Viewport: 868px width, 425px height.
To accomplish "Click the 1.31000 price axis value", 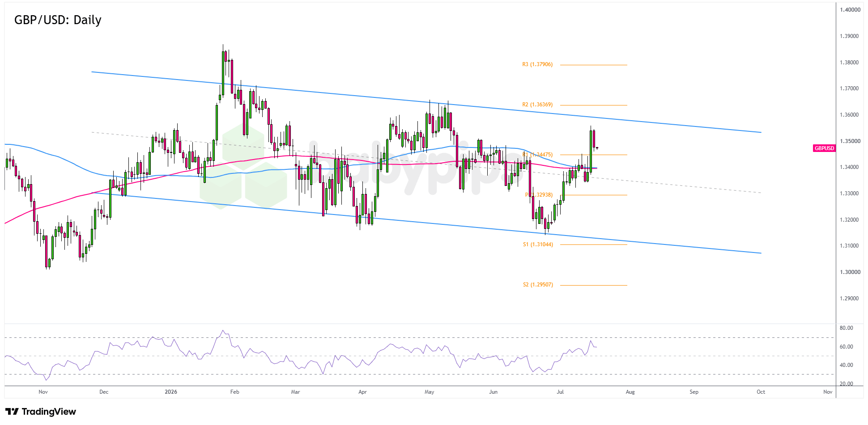I will (849, 246).
